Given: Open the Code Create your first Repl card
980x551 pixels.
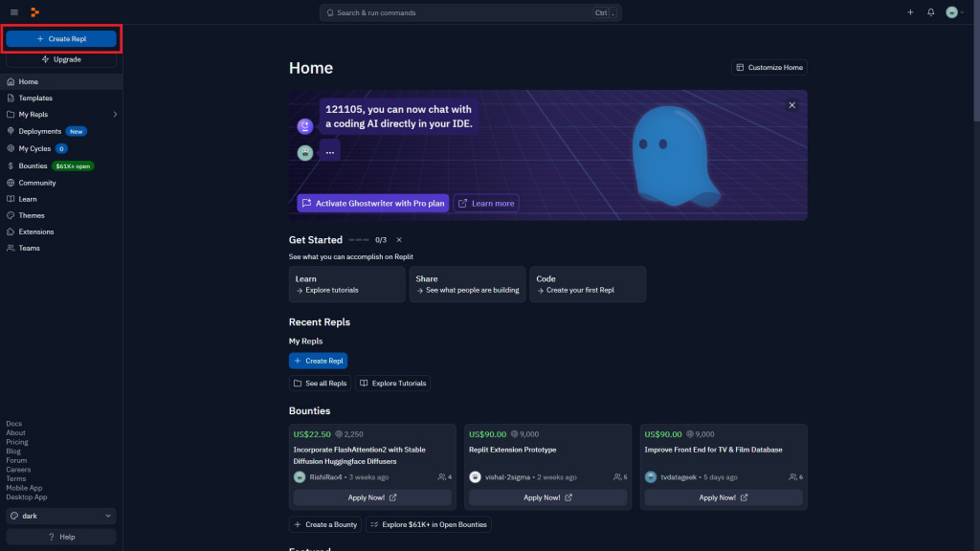Looking at the screenshot, I should tap(588, 284).
